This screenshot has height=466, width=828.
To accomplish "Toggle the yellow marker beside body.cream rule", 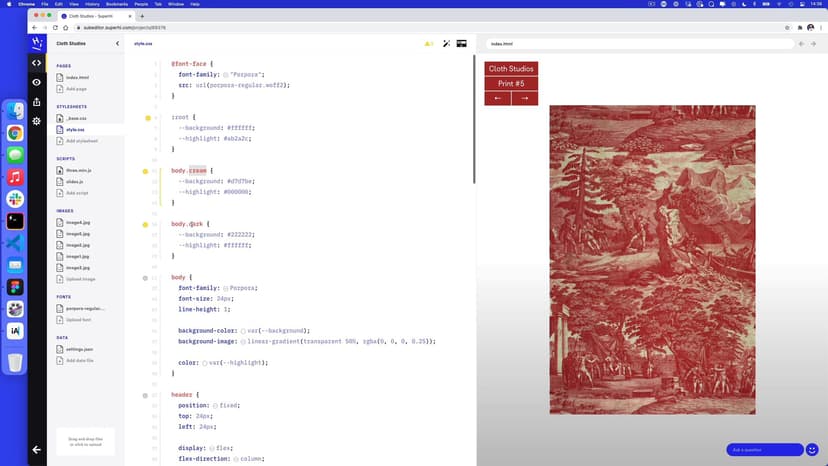I will (x=148, y=171).
